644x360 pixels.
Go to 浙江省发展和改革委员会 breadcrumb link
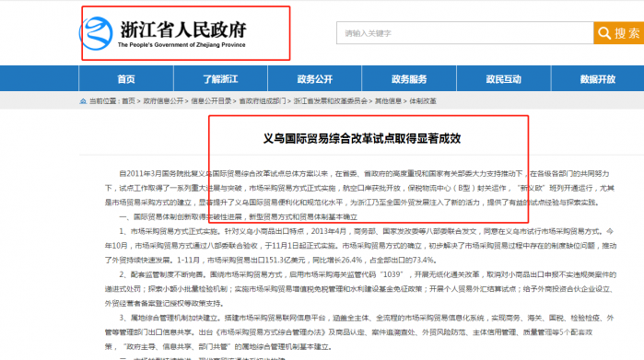pyautogui.click(x=330, y=101)
